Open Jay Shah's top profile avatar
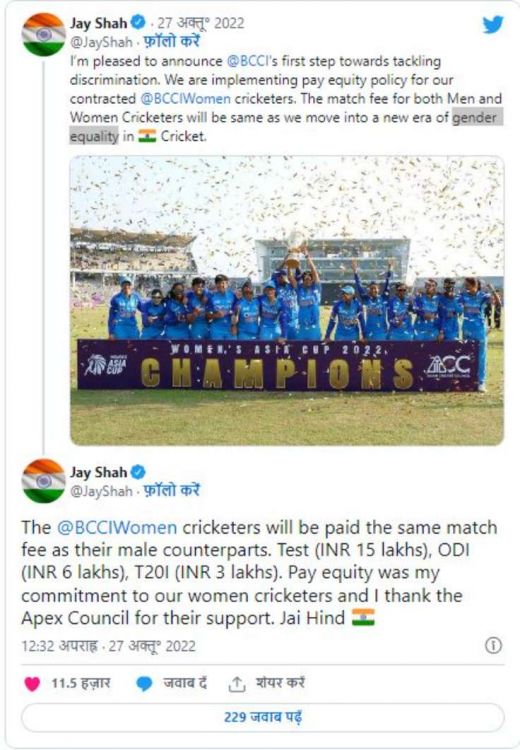 pyautogui.click(x=44, y=34)
